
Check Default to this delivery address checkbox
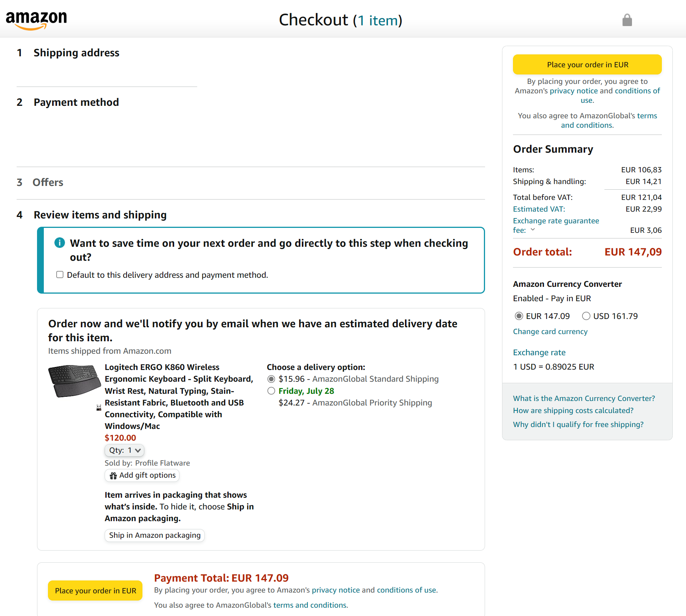[x=60, y=275]
